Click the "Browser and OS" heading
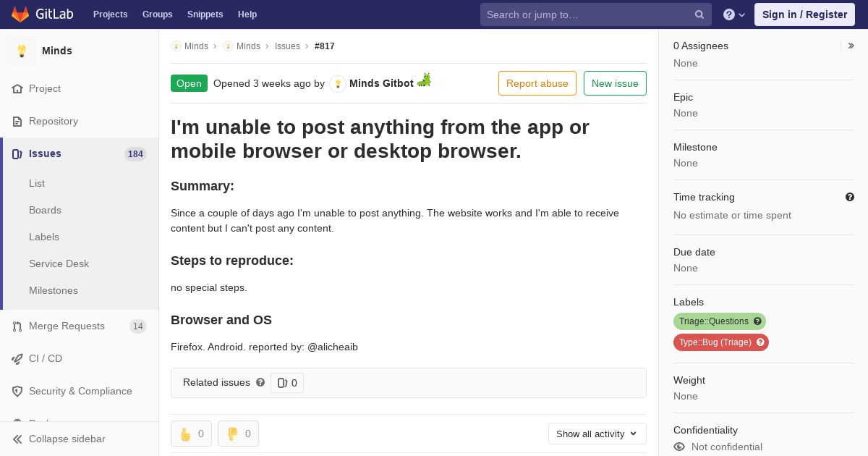The height and width of the screenshot is (456, 868). pyautogui.click(x=221, y=320)
